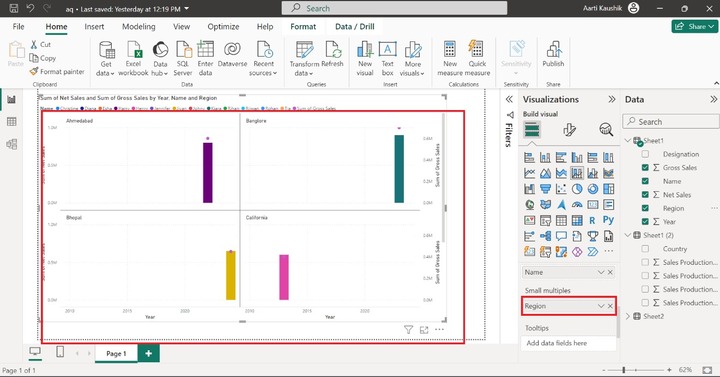Screen dimensions: 720x377
Task: Open the Get data dropdown
Action: pyautogui.click(x=106, y=59)
